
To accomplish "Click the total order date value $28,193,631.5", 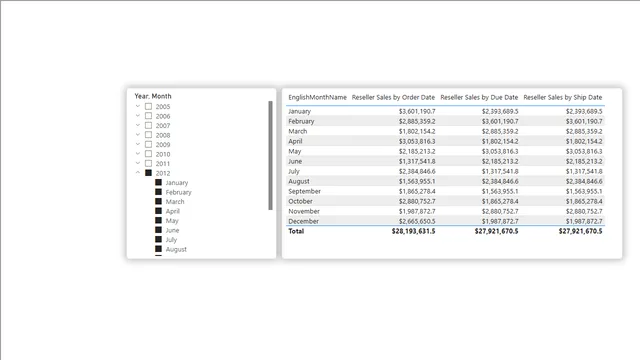I will [413, 231].
